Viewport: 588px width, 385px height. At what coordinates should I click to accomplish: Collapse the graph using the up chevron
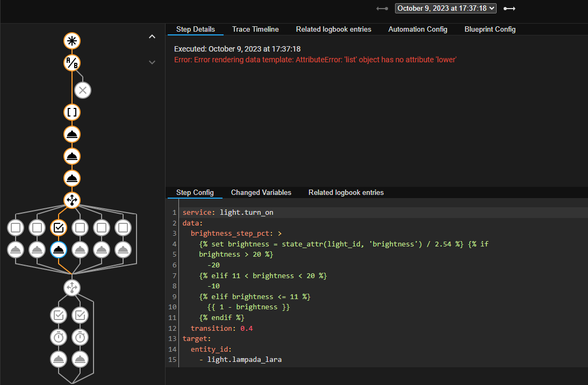(152, 36)
